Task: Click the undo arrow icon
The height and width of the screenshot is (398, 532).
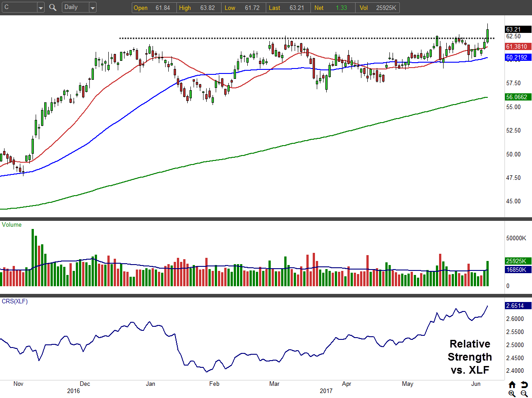Action: pyautogui.click(x=524, y=384)
